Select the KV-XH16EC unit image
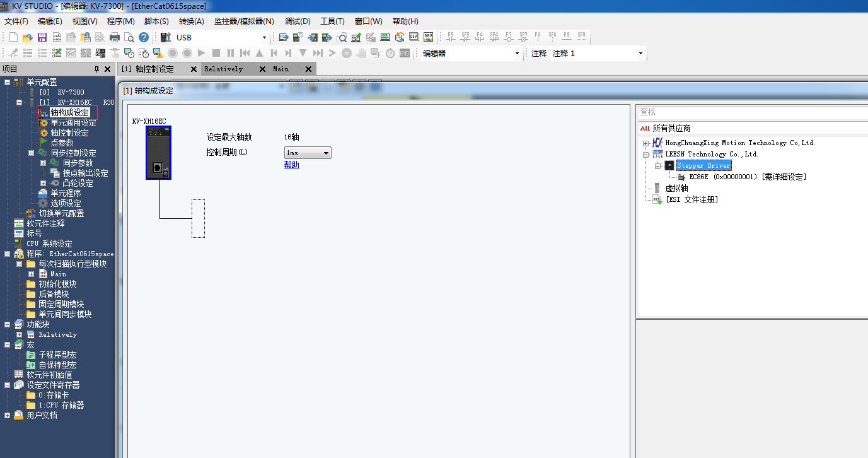The image size is (868, 458). pos(158,153)
